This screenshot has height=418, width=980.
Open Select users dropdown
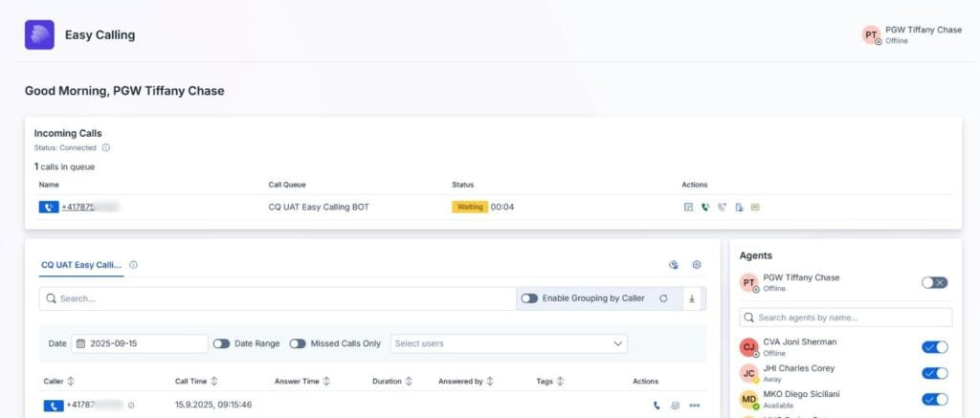click(x=509, y=343)
